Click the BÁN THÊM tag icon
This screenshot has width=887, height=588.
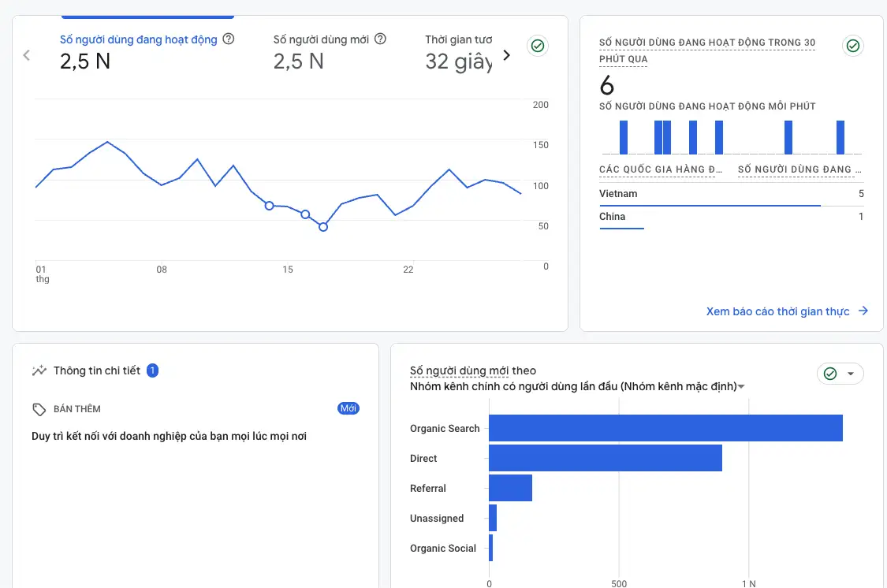(39, 409)
